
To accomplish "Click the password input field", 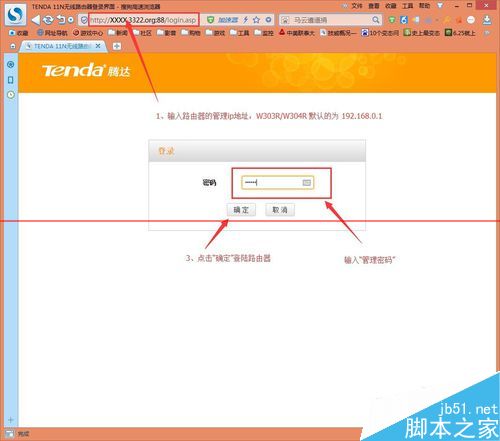I will pyautogui.click(x=277, y=183).
